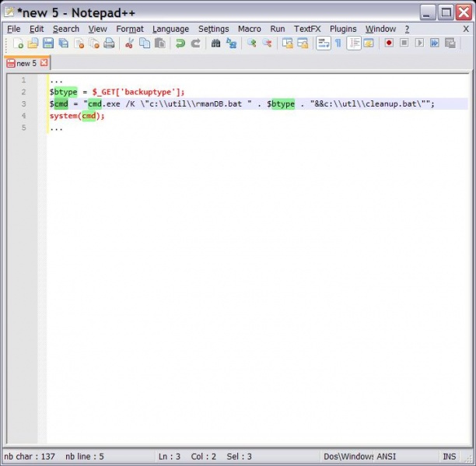Select the 'new 5' document tab

26,63
